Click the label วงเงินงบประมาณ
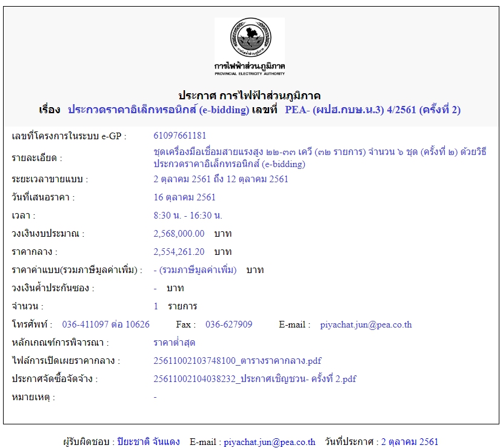The width and height of the screenshot is (503, 448). [x=48, y=234]
